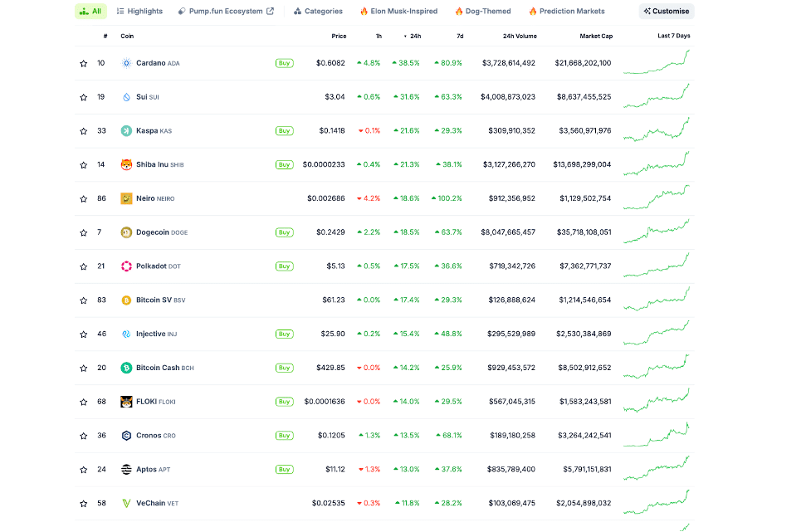The image size is (811, 532).
Task: Star Aptos row icon
Action: pos(83,470)
